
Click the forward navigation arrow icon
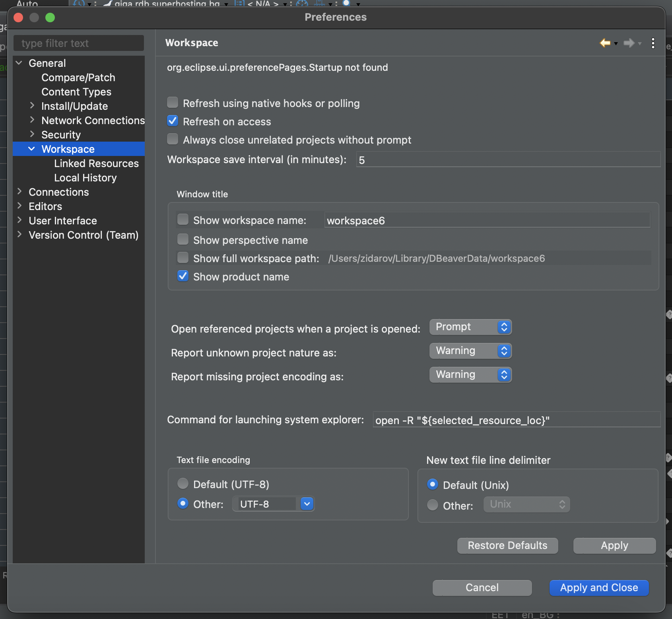click(x=629, y=43)
